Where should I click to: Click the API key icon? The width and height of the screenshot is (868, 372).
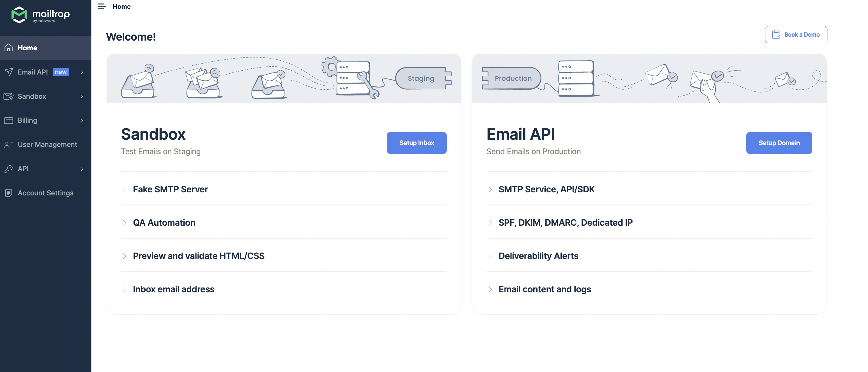point(9,169)
